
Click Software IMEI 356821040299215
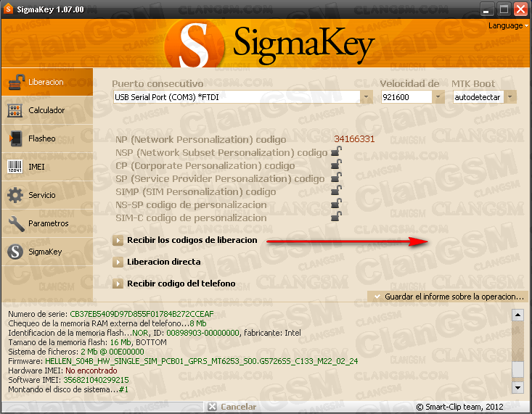tap(68, 380)
